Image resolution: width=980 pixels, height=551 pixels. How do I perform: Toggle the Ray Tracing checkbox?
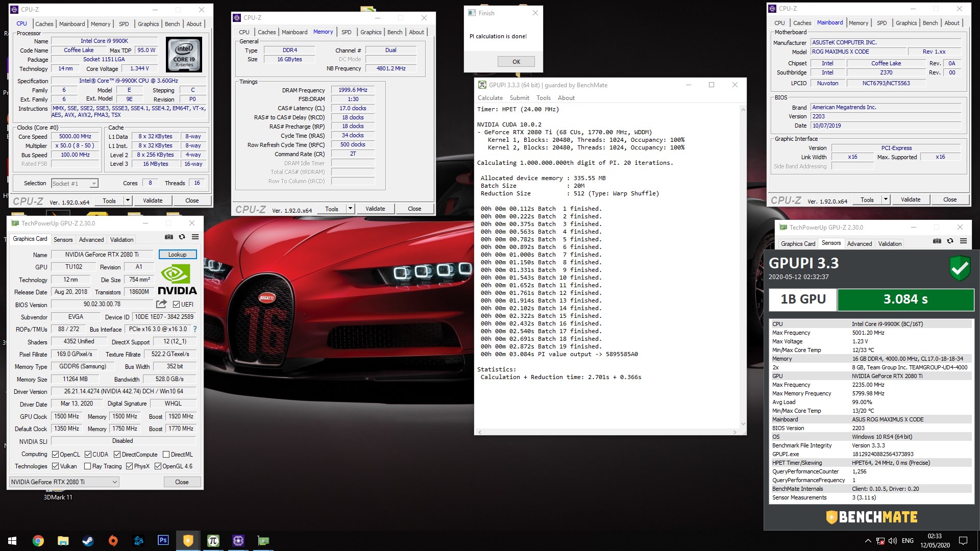(87, 466)
